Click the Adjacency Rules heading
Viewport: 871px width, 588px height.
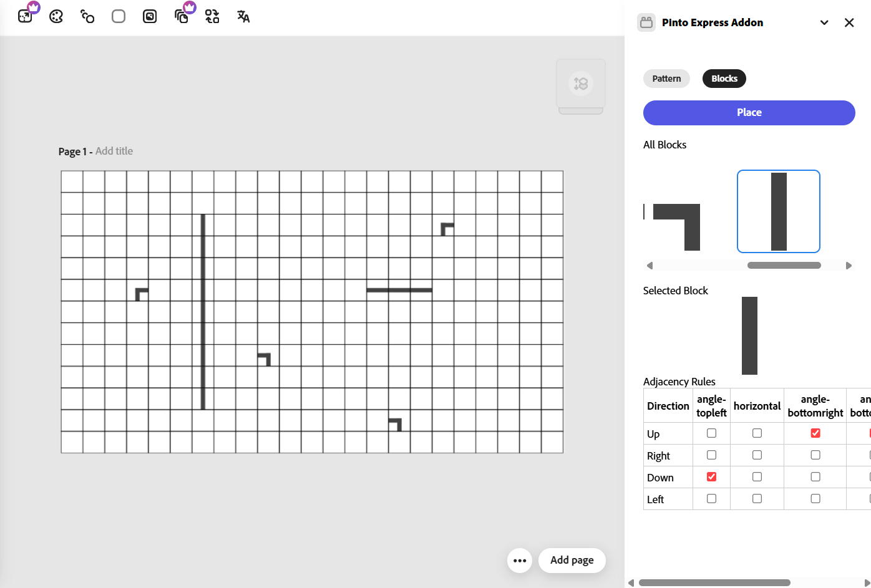[x=679, y=382]
